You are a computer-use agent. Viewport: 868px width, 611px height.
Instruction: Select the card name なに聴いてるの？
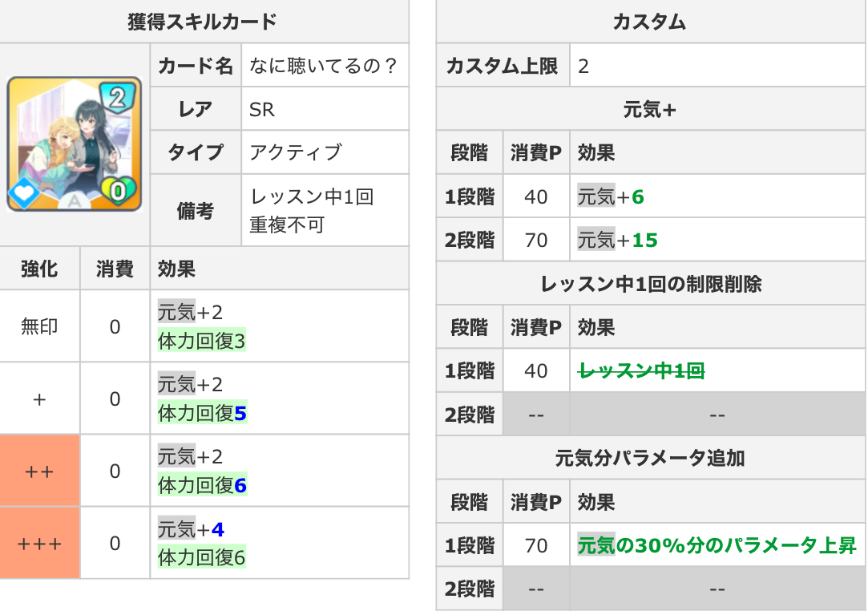click(323, 66)
